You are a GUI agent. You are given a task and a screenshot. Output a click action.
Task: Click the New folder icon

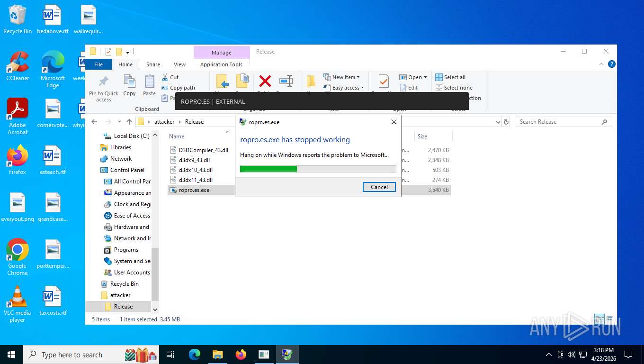tap(311, 82)
